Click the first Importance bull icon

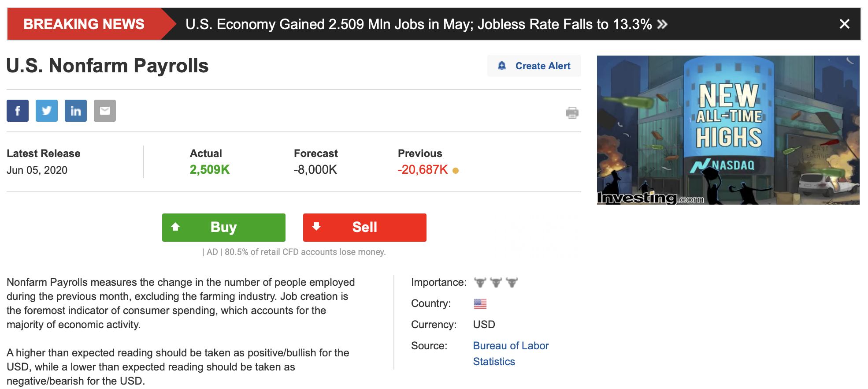click(480, 282)
